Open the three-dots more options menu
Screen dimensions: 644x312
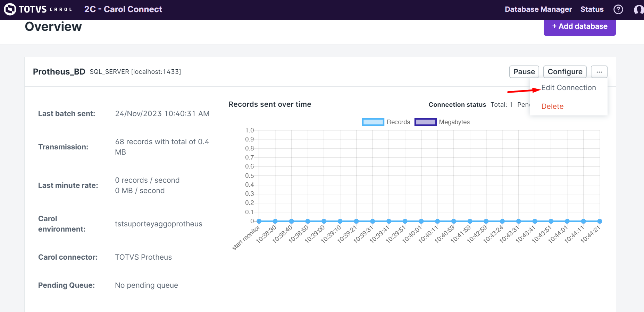599,72
